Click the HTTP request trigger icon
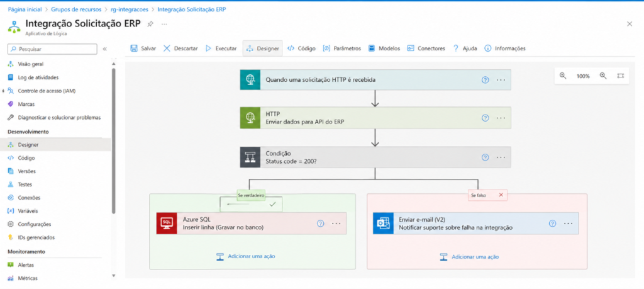 [250, 80]
